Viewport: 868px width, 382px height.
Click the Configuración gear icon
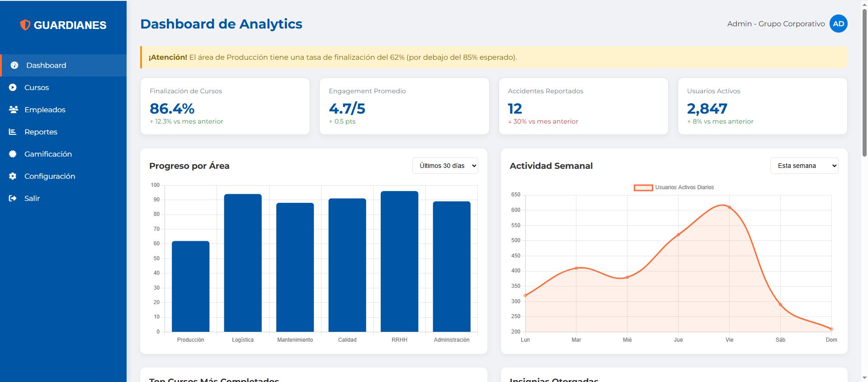click(13, 176)
